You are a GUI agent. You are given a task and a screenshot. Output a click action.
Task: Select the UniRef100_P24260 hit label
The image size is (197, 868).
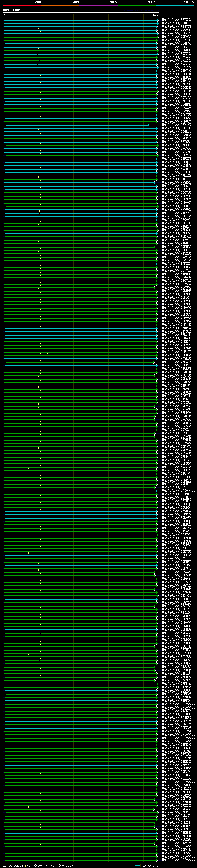click(x=177, y=796)
